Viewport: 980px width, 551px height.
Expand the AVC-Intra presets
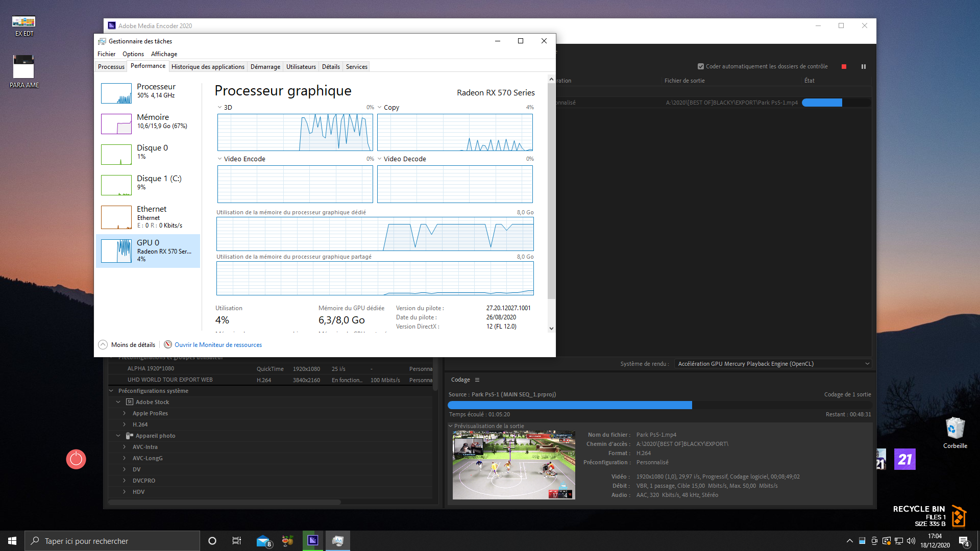click(124, 447)
